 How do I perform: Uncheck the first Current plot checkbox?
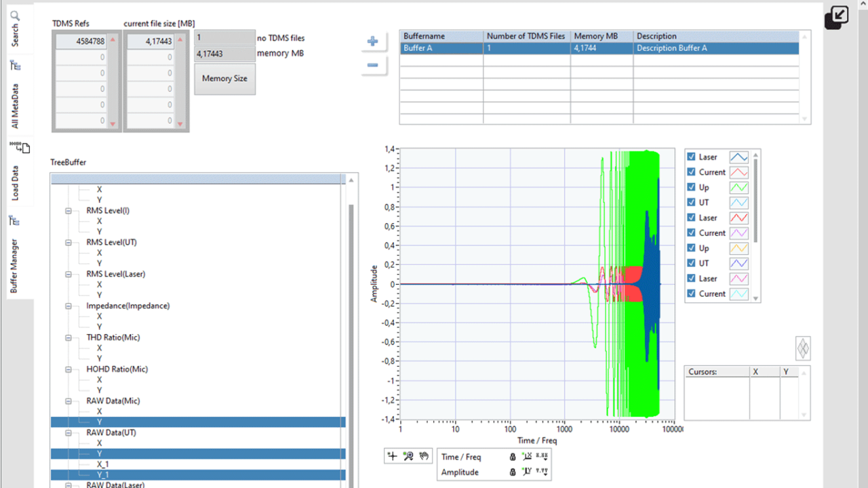point(692,172)
